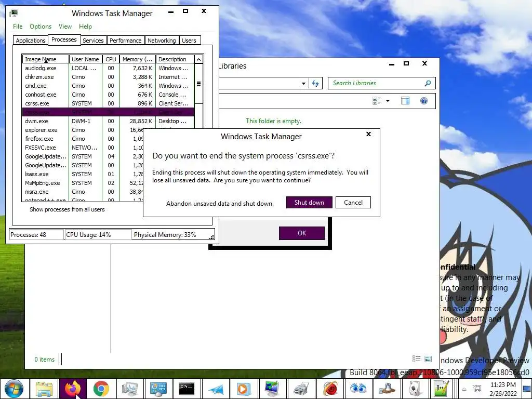
Task: Click the OK button behind the dialog
Action: click(302, 233)
